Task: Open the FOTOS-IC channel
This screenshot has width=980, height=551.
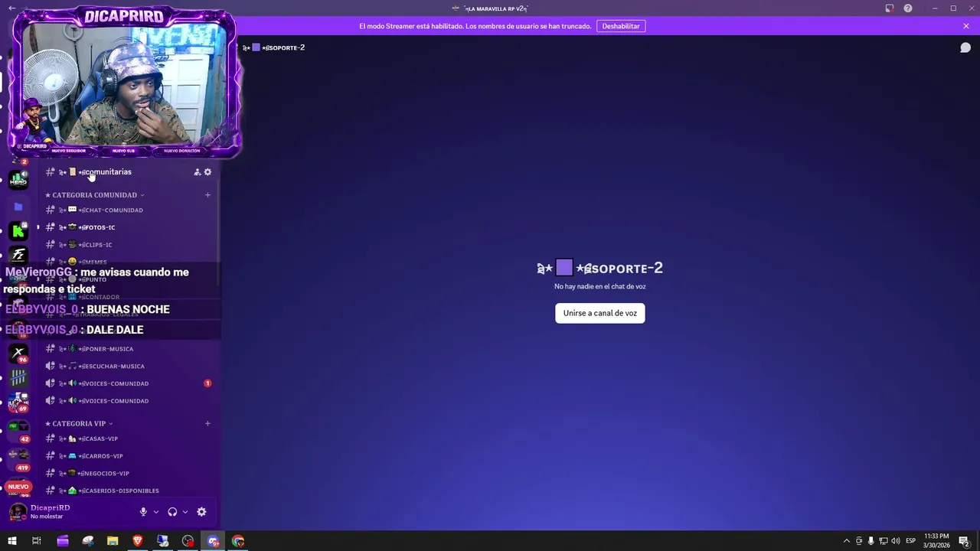Action: [x=129, y=227]
